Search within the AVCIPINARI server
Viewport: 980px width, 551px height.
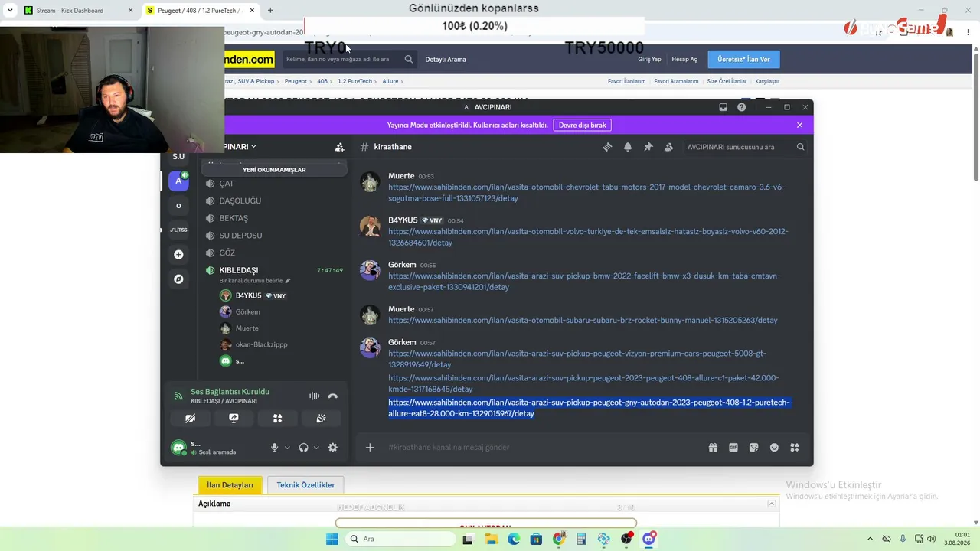tap(745, 147)
